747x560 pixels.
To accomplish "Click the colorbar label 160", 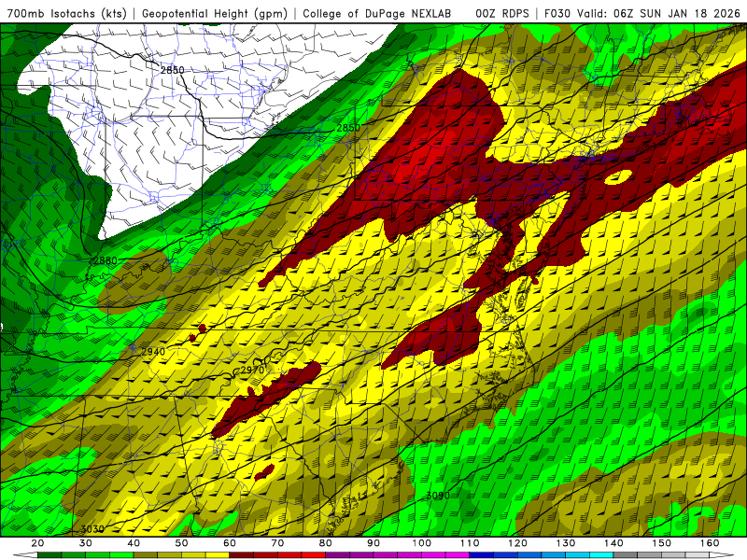I will [710, 543].
